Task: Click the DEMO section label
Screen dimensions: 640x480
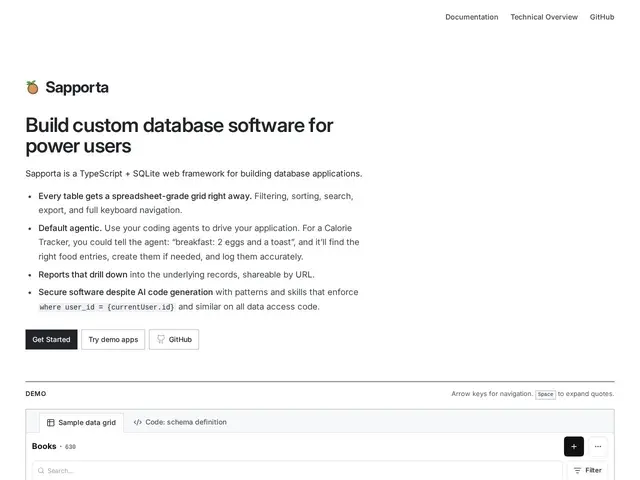Action: point(36,394)
